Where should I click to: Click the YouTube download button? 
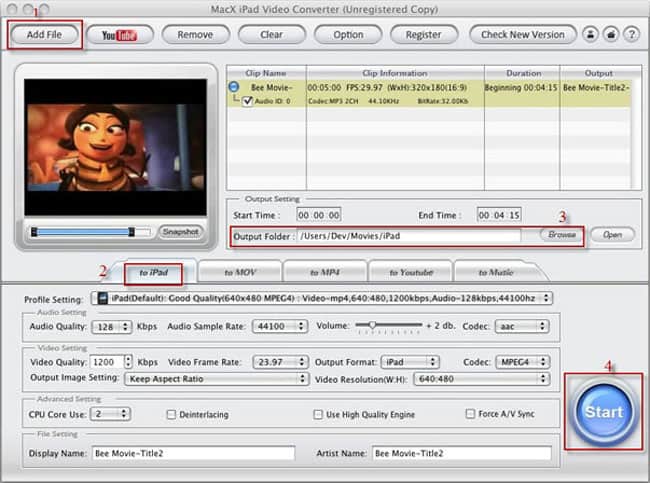pos(120,35)
